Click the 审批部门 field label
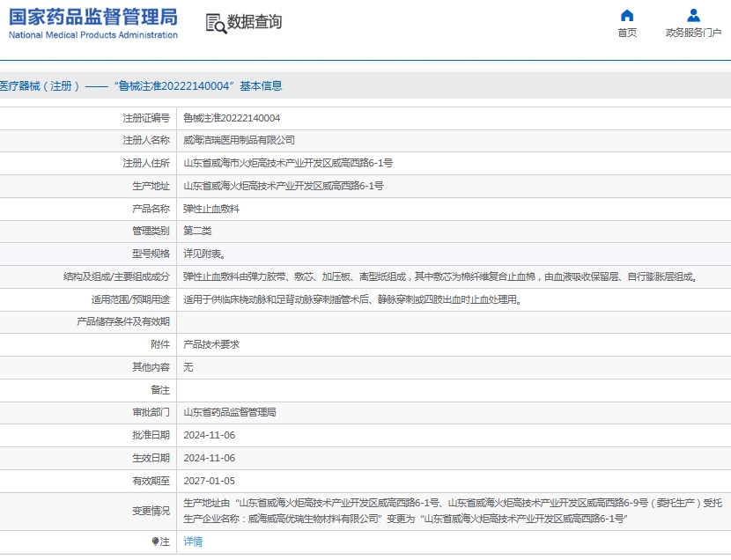Viewport: 731px width, 560px height. [151, 412]
